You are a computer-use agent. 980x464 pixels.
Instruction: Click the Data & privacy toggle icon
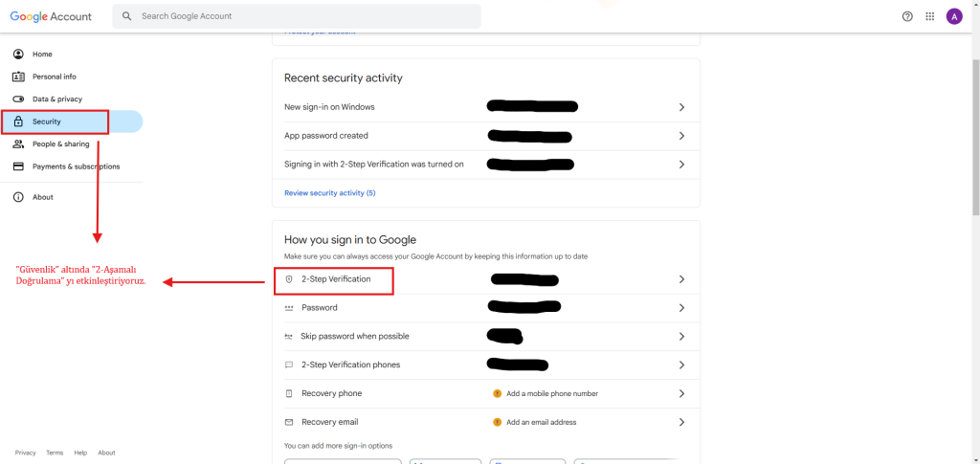coord(18,99)
